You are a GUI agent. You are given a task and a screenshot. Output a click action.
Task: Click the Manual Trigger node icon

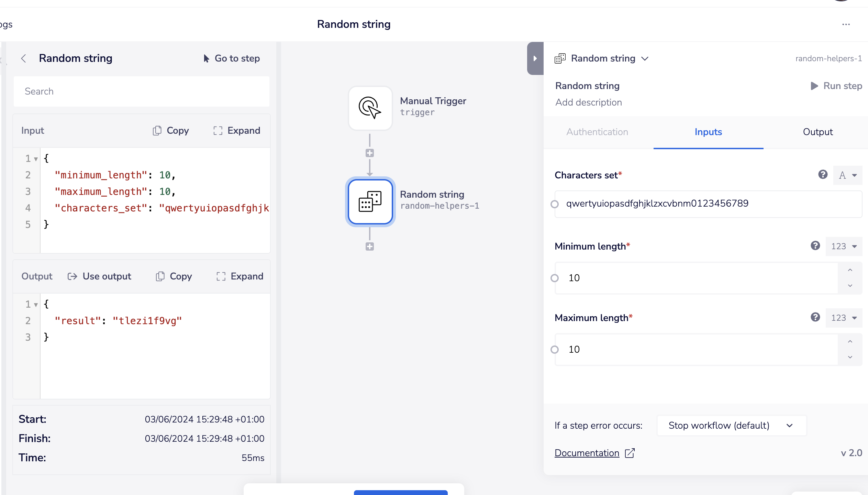[x=370, y=108]
